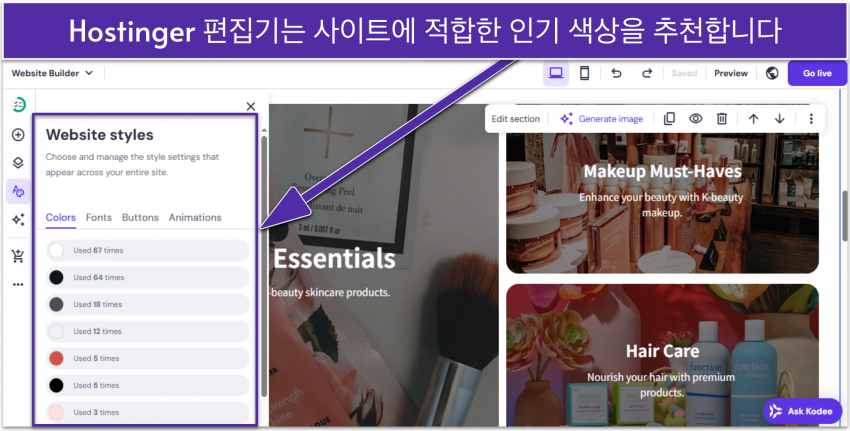Image resolution: width=850 pixels, height=431 pixels.
Task: Open the Animations tab
Action: (195, 217)
